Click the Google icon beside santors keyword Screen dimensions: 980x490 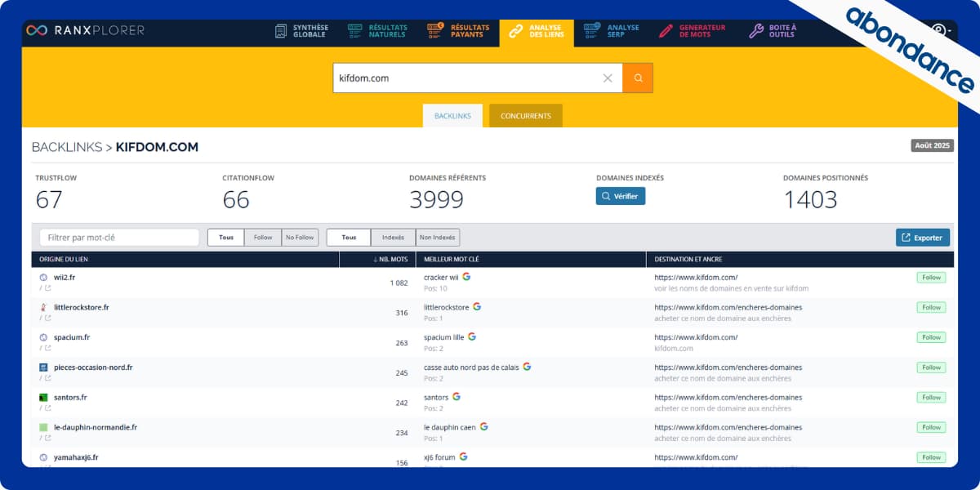(457, 397)
